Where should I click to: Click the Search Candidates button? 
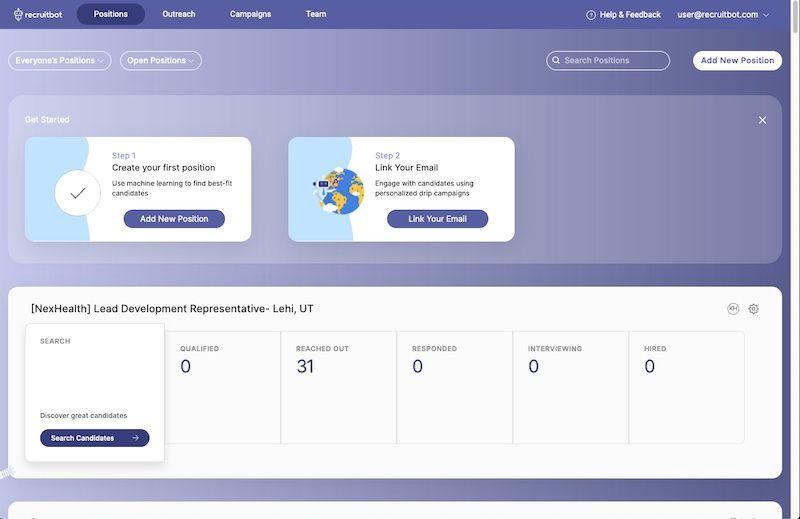[94, 438]
